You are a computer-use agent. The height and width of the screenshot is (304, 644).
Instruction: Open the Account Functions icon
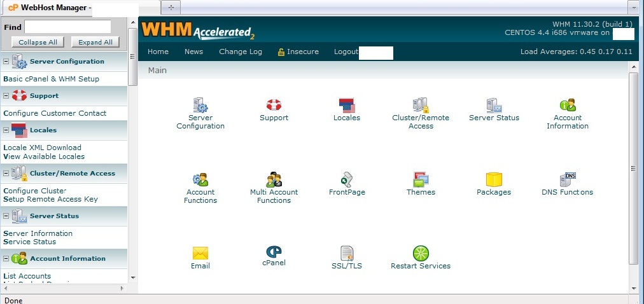coord(200,179)
